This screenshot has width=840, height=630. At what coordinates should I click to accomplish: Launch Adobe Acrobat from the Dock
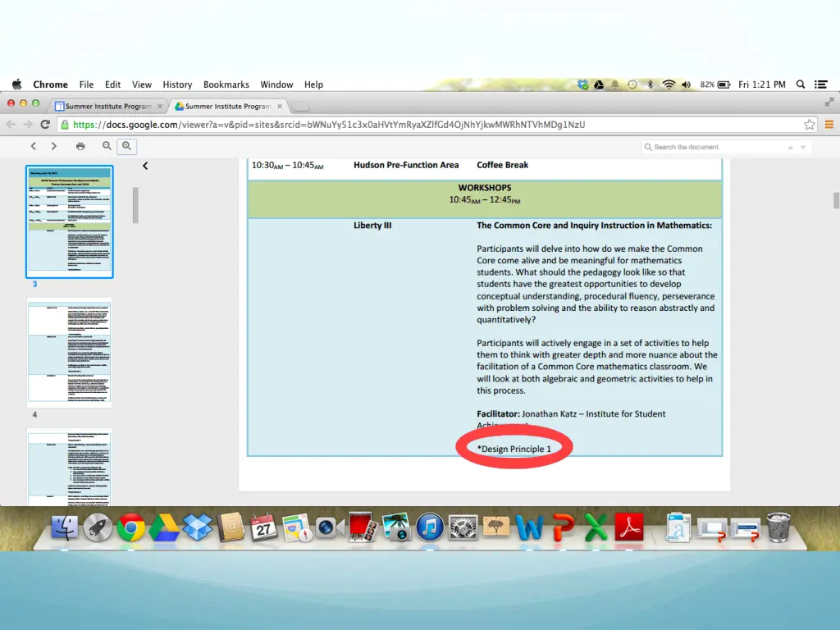click(629, 527)
